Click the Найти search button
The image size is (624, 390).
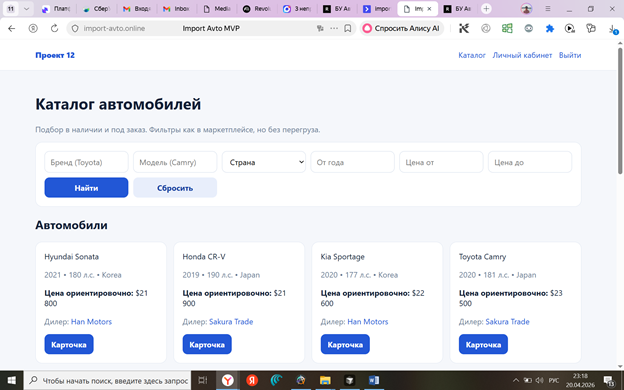coord(86,187)
